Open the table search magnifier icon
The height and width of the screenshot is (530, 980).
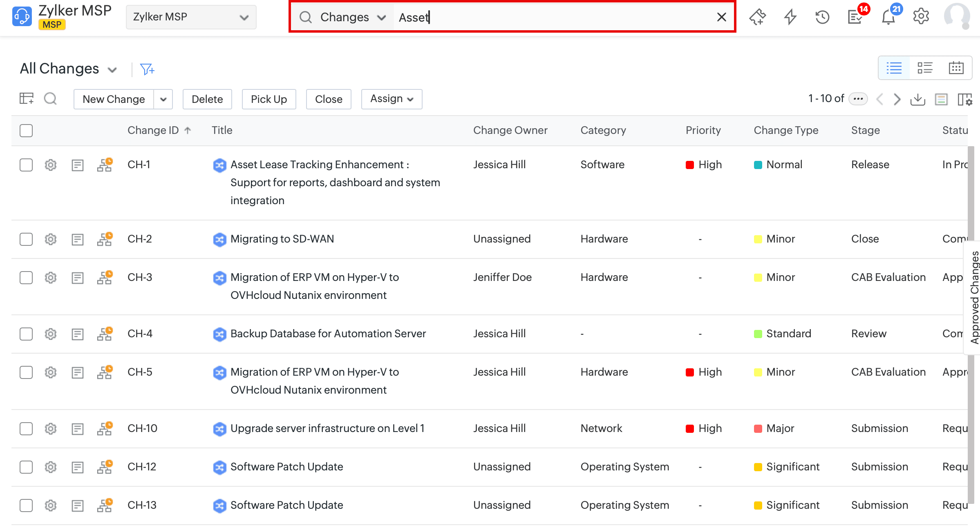pos(50,99)
